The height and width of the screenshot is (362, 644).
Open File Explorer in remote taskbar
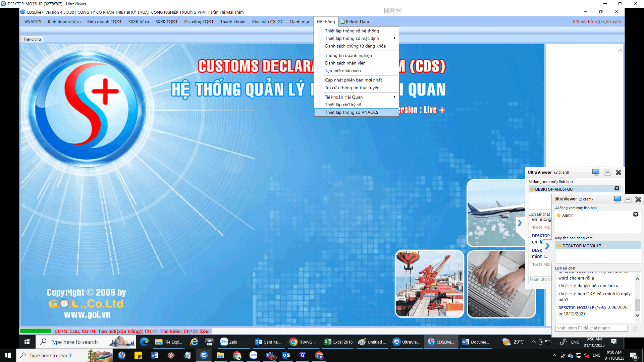169,342
